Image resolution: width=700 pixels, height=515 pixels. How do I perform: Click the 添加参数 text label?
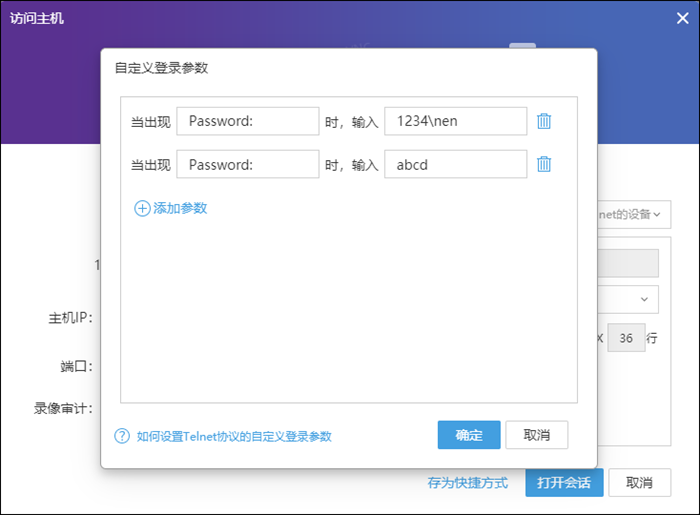click(180, 208)
